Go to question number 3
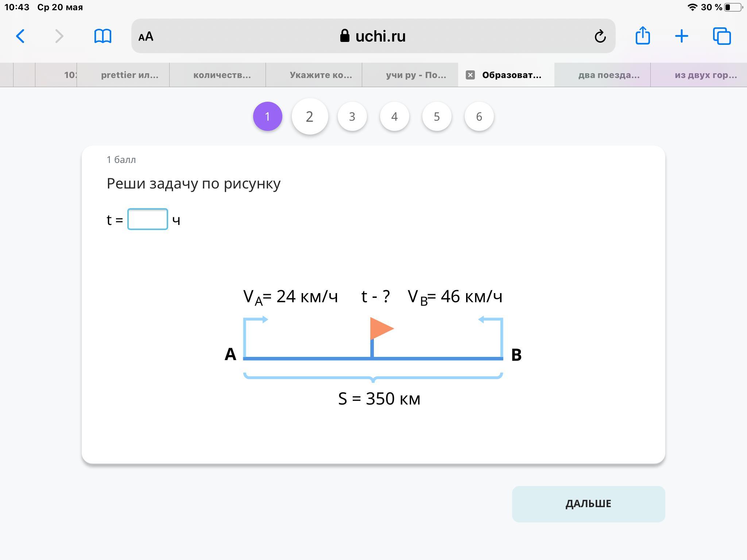This screenshot has height=560, width=747. (352, 117)
